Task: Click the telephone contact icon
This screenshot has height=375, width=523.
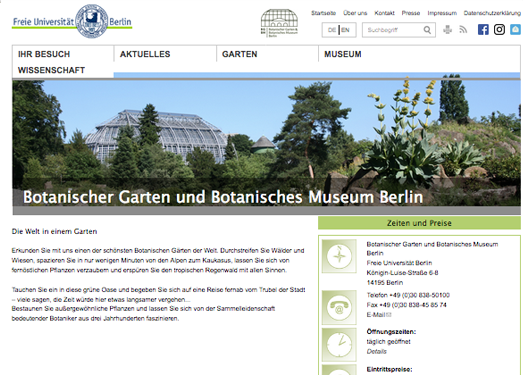Action: [x=339, y=307]
